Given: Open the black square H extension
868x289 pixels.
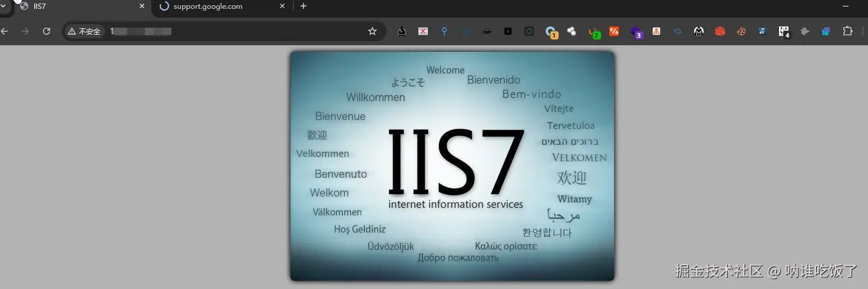Looking at the screenshot, I should tap(508, 31).
